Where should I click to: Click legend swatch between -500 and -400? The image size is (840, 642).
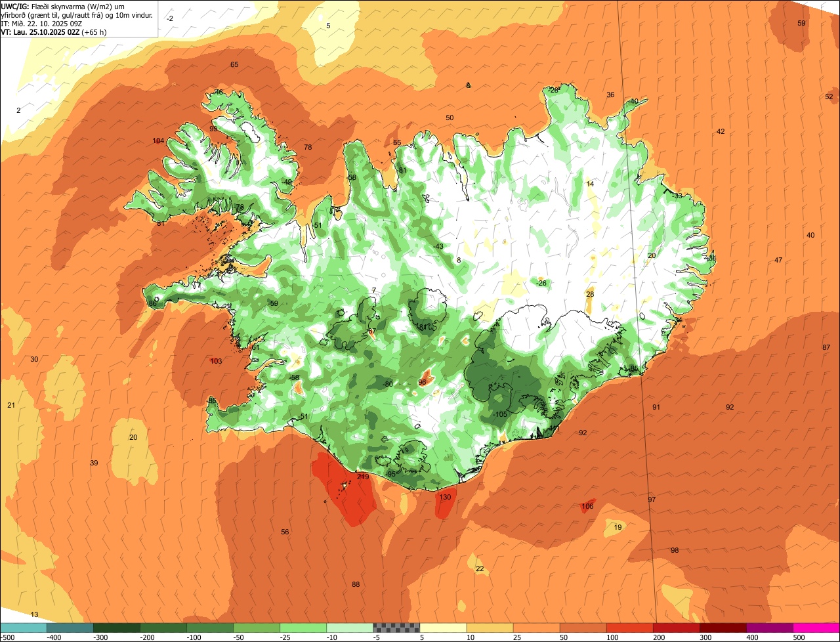[x=23, y=628]
